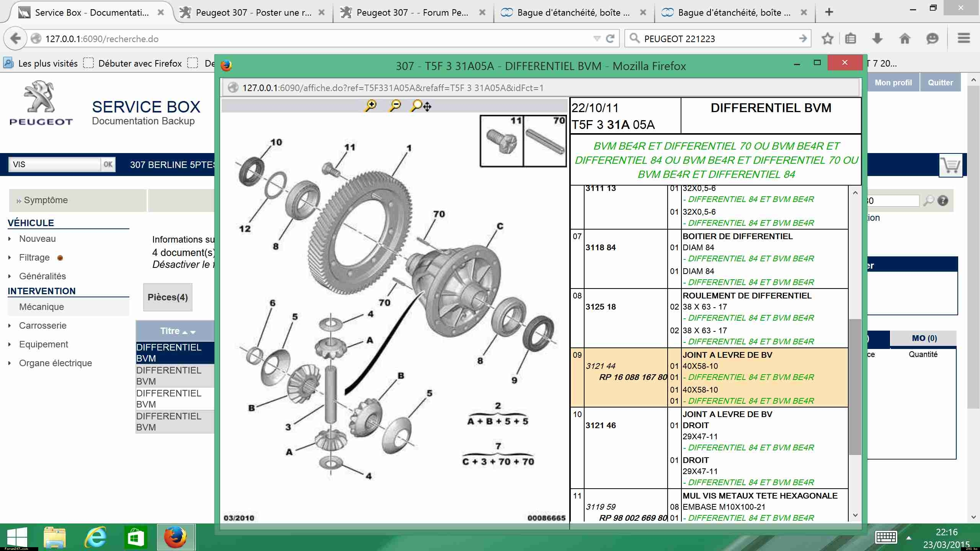Open the on-screen keyboard tray icon
This screenshot has width=980, height=551.
click(x=886, y=537)
